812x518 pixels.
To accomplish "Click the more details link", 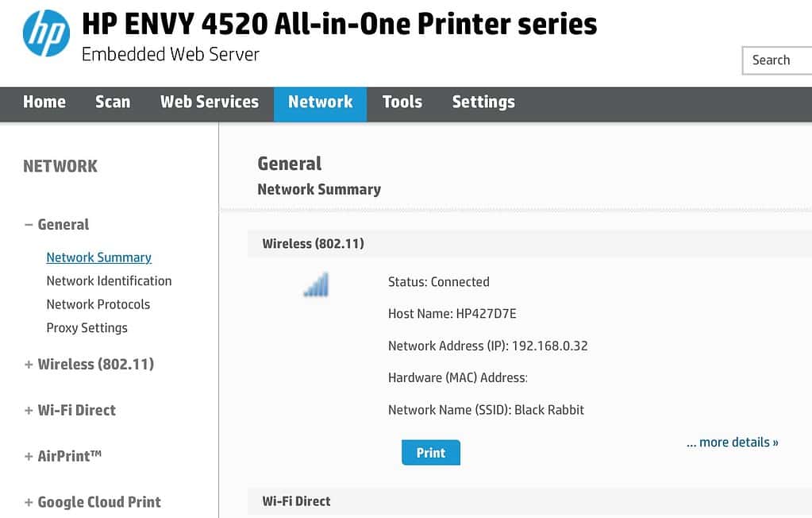I will pos(731,442).
